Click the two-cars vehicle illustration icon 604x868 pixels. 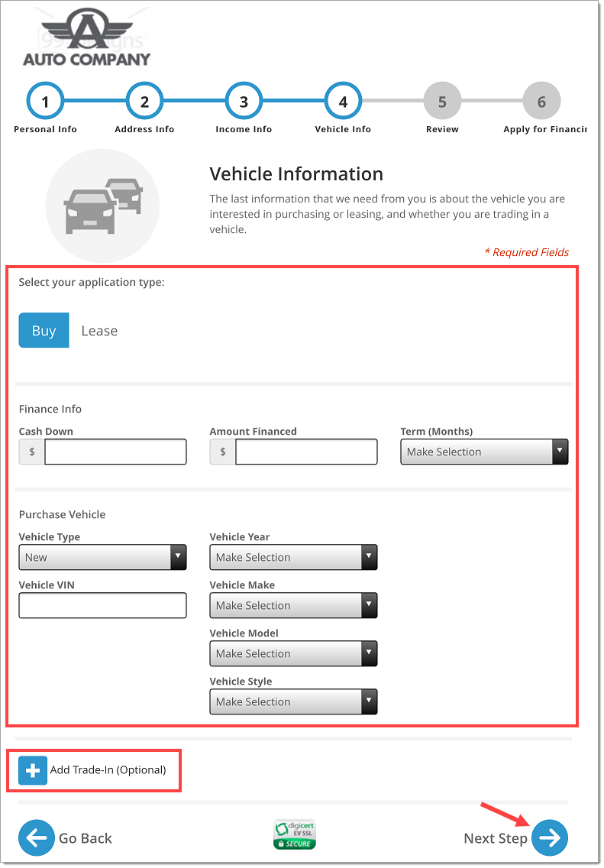coord(103,206)
